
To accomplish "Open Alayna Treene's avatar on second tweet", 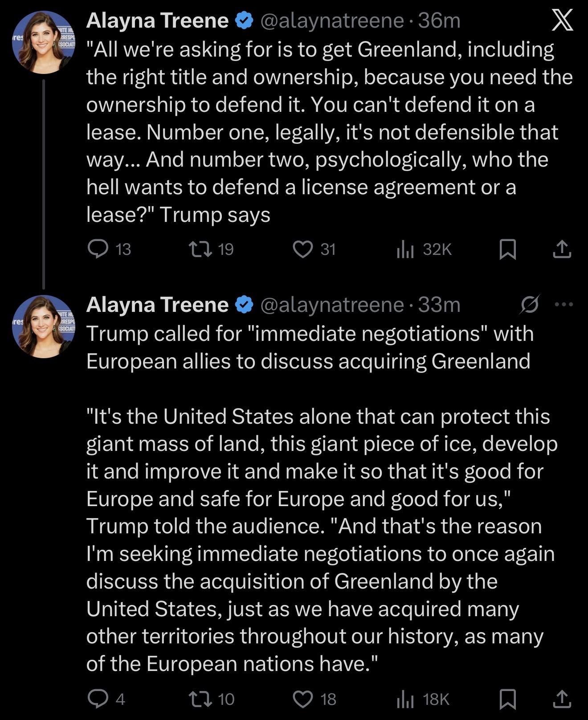I will tap(44, 327).
